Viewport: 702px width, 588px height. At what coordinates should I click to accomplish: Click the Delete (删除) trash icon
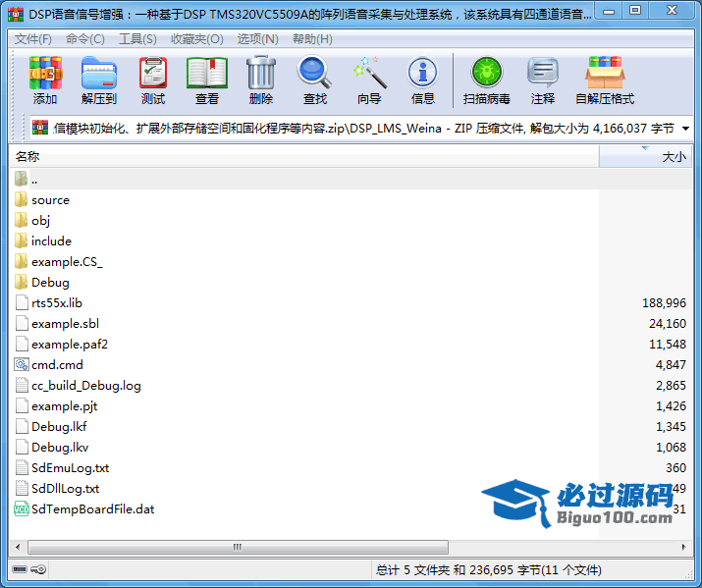point(261,73)
